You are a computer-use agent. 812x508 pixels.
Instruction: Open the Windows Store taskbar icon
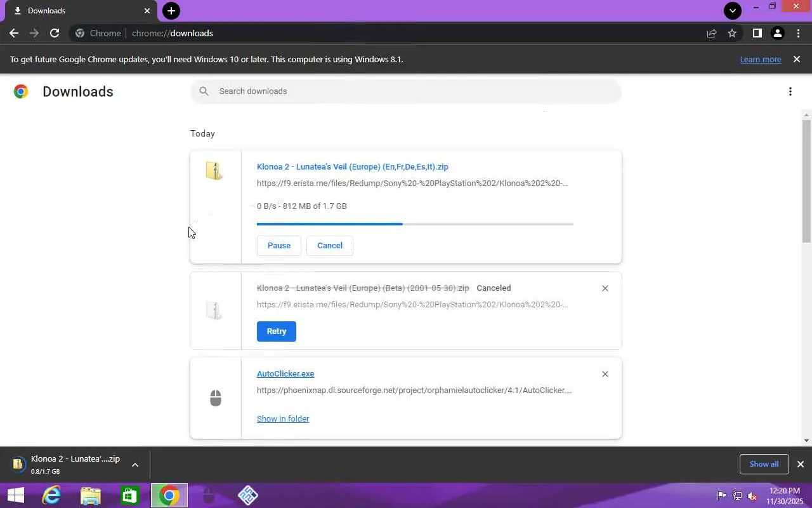click(130, 495)
